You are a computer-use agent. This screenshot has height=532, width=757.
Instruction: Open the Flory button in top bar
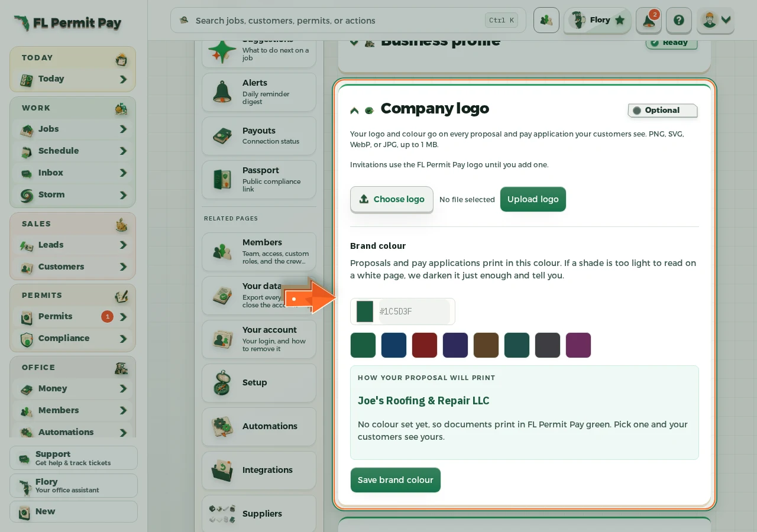click(597, 20)
